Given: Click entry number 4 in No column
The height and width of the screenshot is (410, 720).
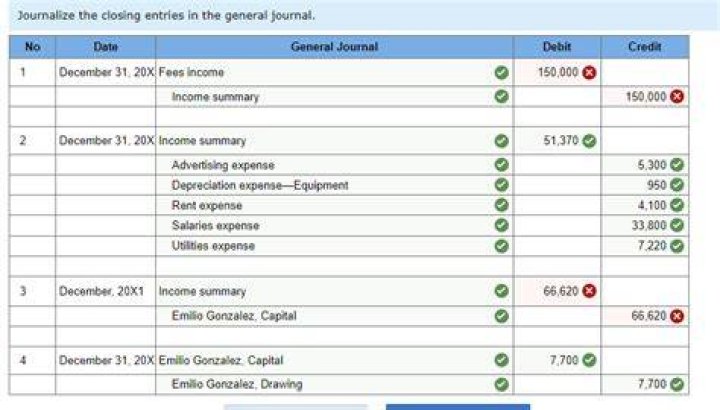Looking at the screenshot, I should tap(22, 360).
